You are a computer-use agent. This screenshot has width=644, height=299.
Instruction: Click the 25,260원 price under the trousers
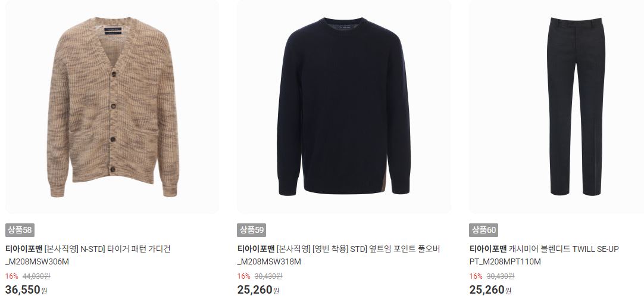490,289
